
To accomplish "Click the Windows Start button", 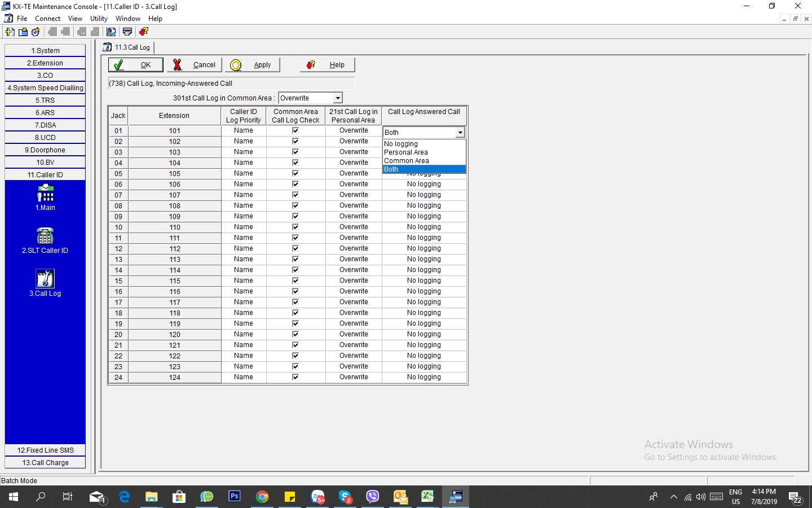I will [x=14, y=497].
